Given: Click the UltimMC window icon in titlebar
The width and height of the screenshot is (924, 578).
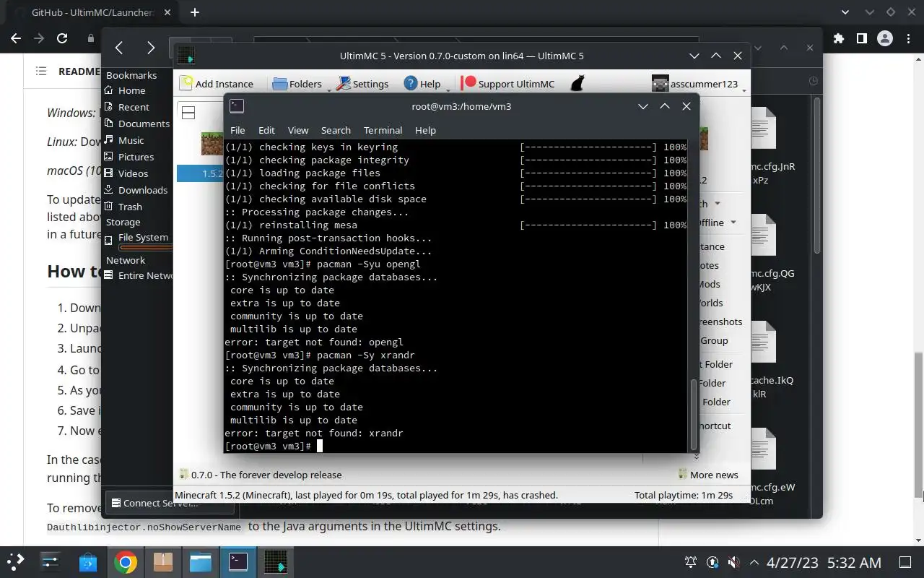Looking at the screenshot, I should point(186,56).
